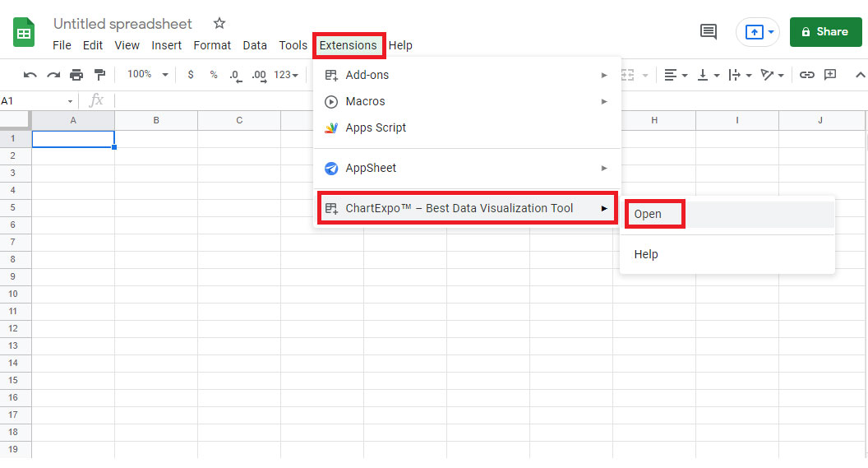This screenshot has height=468, width=868.
Task: Click the Redo icon
Action: pos(53,75)
